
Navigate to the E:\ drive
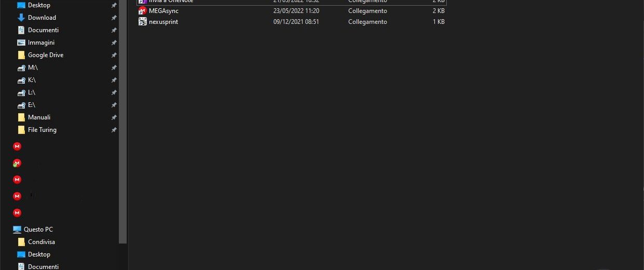click(32, 105)
